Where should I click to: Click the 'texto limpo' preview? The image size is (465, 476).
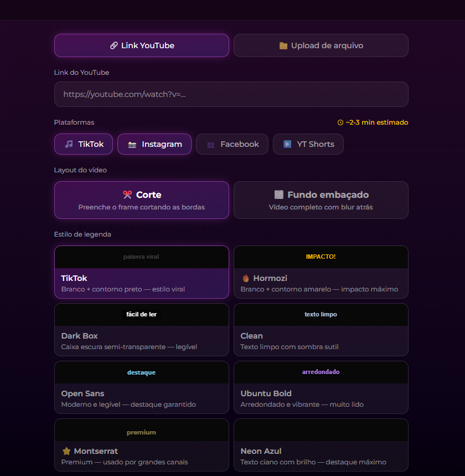click(x=321, y=314)
